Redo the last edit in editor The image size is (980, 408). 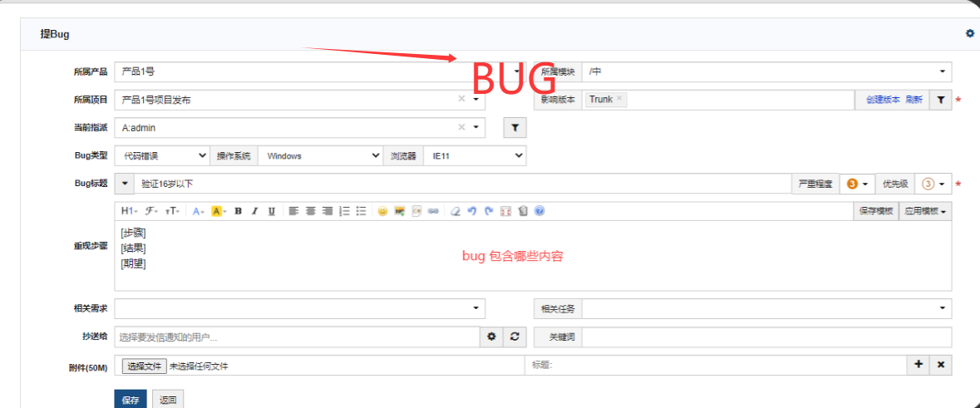490,211
